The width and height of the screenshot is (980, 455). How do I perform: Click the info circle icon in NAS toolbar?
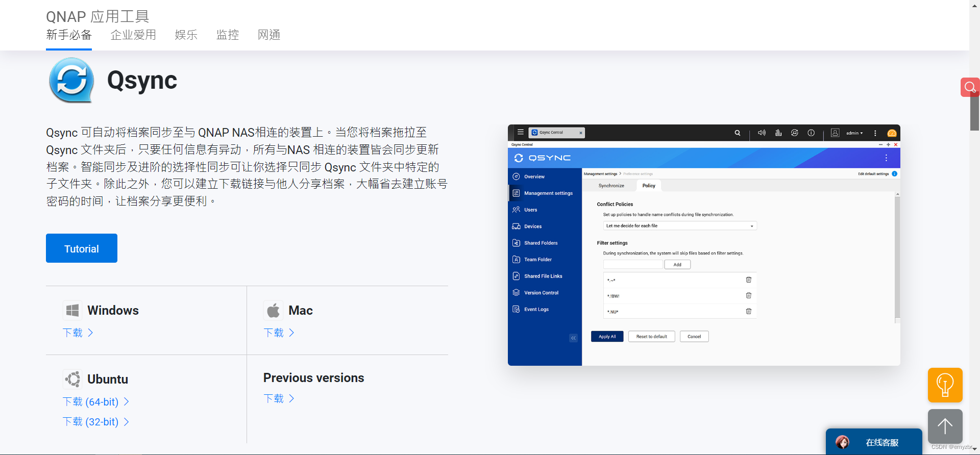pyautogui.click(x=811, y=133)
